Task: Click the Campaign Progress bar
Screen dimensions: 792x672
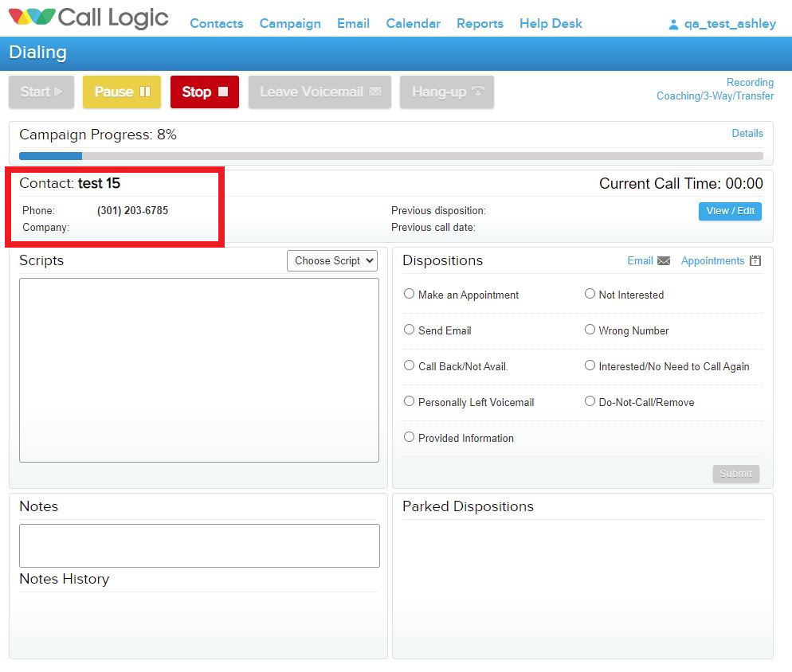Action: coord(390,156)
